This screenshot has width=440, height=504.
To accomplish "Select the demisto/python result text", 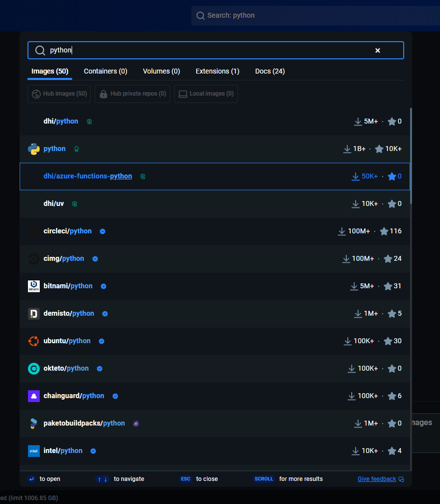I will coord(69,313).
